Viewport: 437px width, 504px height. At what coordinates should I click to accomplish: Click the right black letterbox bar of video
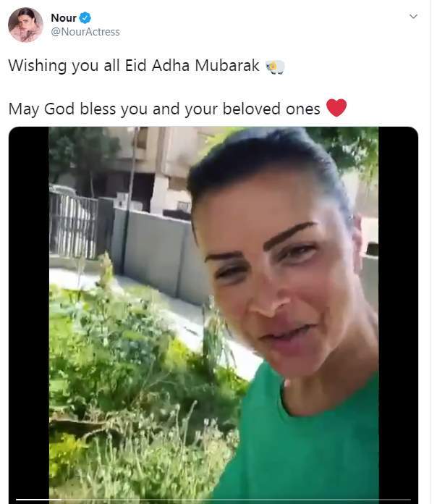coord(398,314)
